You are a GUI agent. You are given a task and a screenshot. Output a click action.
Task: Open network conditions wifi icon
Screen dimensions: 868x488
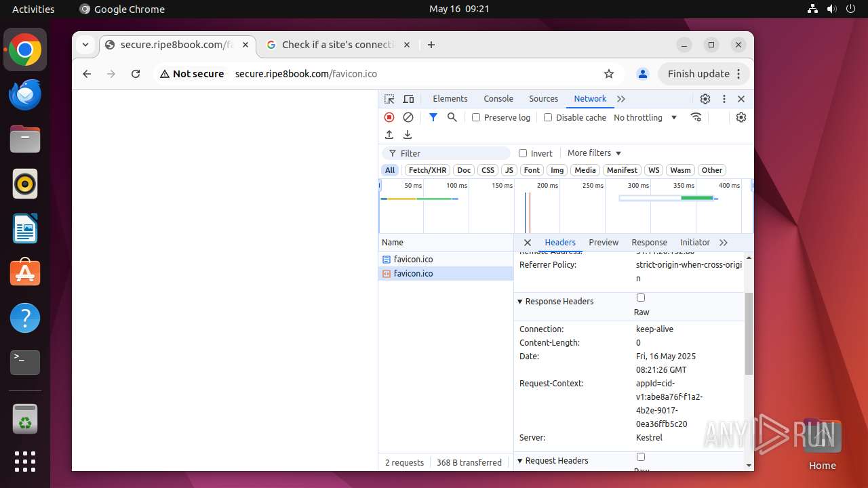tap(696, 117)
